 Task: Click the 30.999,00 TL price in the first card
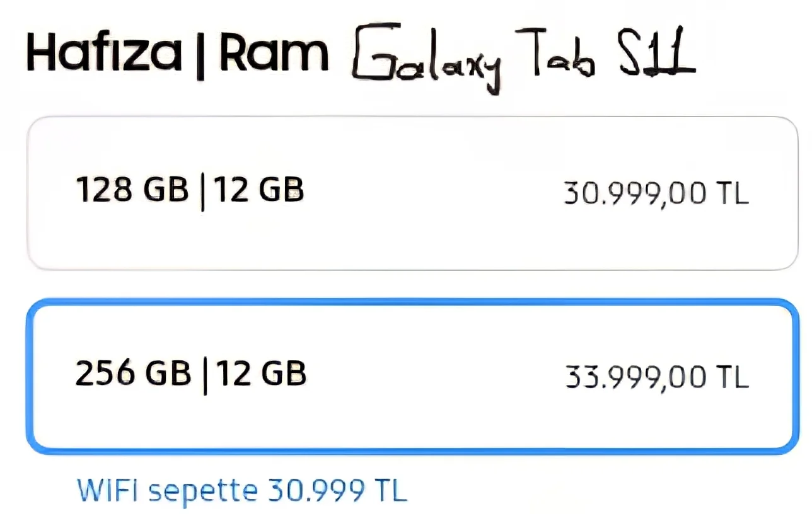[x=656, y=195]
